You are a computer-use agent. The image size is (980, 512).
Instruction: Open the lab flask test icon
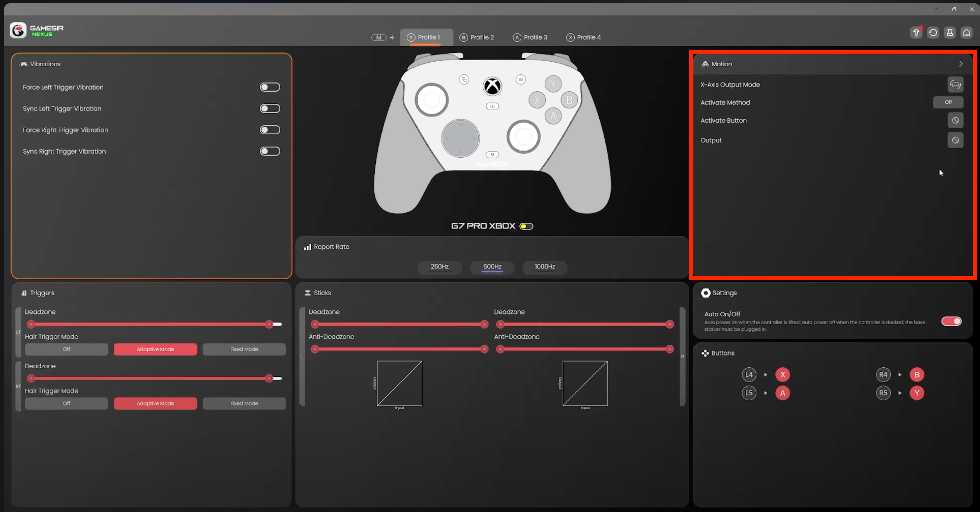click(949, 33)
